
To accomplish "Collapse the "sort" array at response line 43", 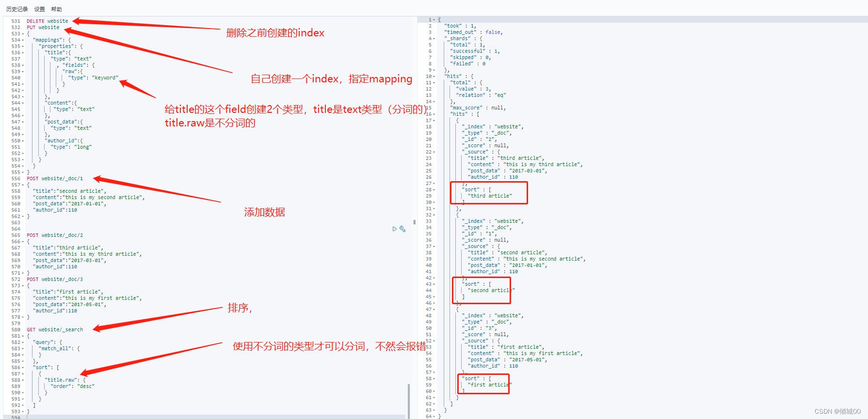I will (x=434, y=284).
